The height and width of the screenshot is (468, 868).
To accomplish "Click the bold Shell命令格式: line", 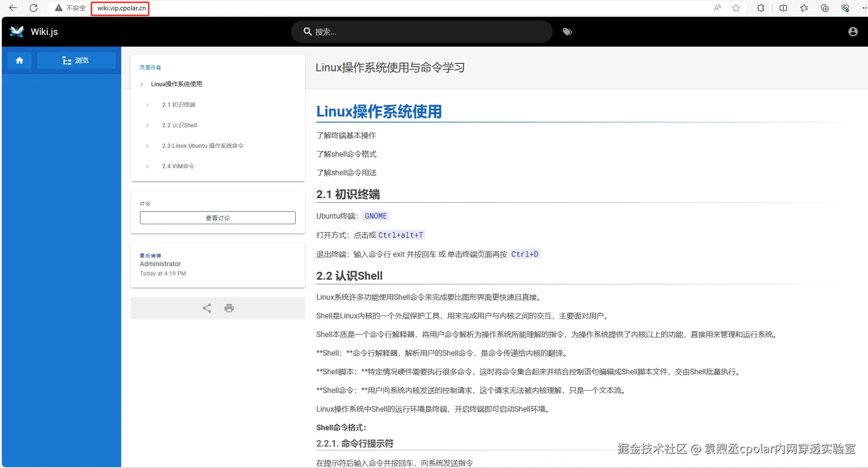I will [x=341, y=428].
